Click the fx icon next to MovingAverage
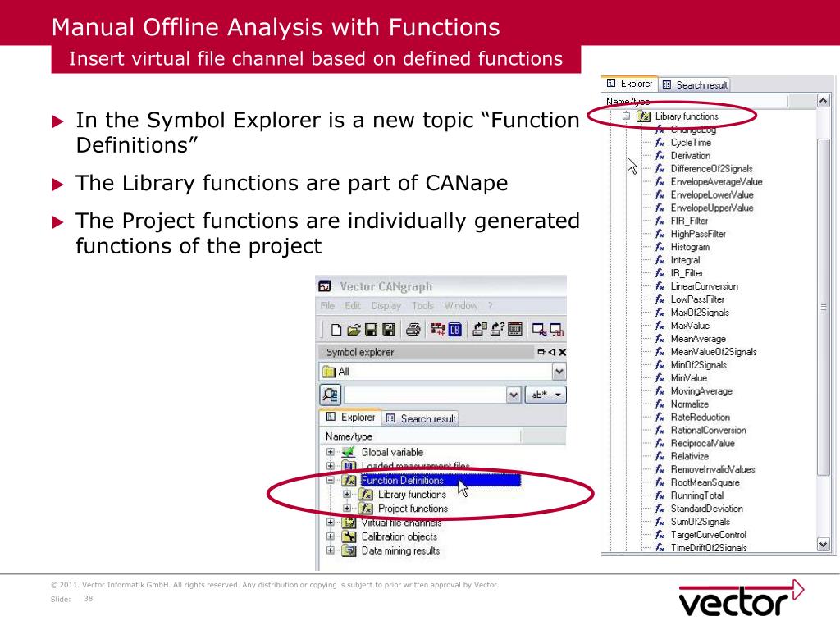The width and height of the screenshot is (840, 630). (660, 391)
